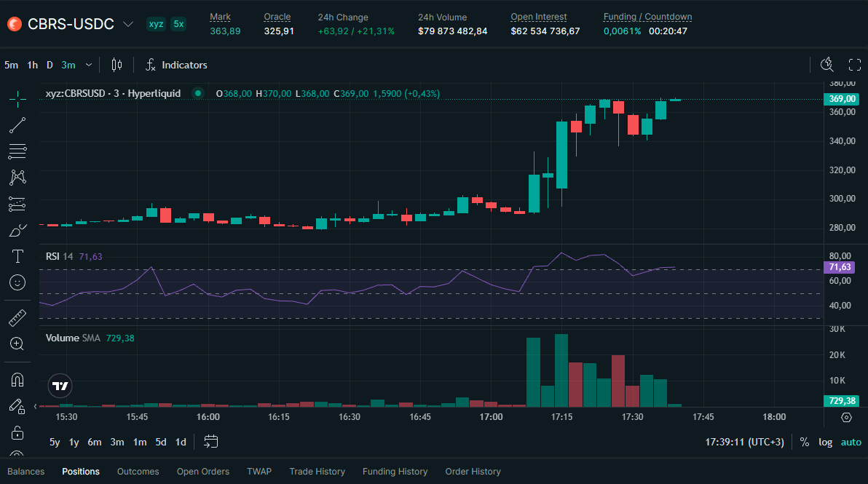The width and height of the screenshot is (868, 484).
Task: Expand the CBRS-USDC pair selector
Action: point(128,24)
